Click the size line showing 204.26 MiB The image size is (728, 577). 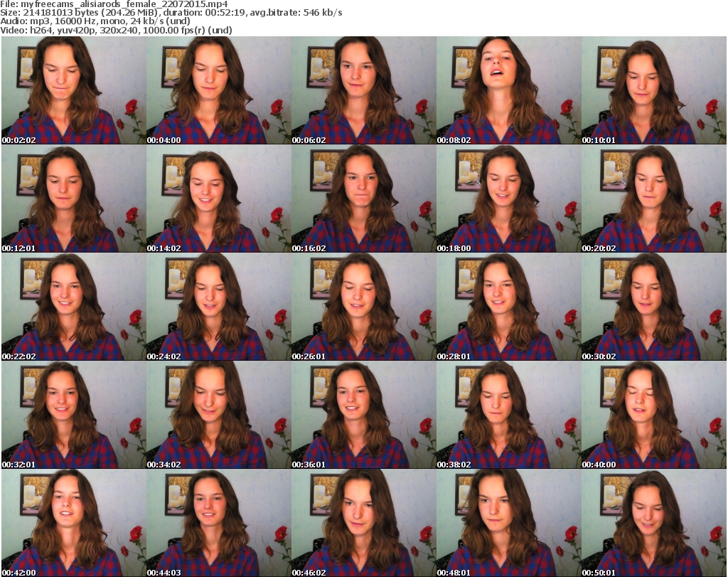[171, 13]
